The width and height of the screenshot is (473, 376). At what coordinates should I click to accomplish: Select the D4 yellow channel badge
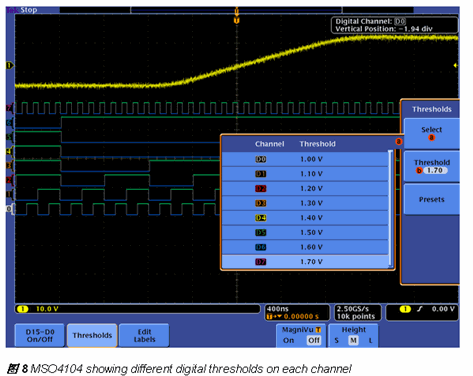pyautogui.click(x=261, y=218)
